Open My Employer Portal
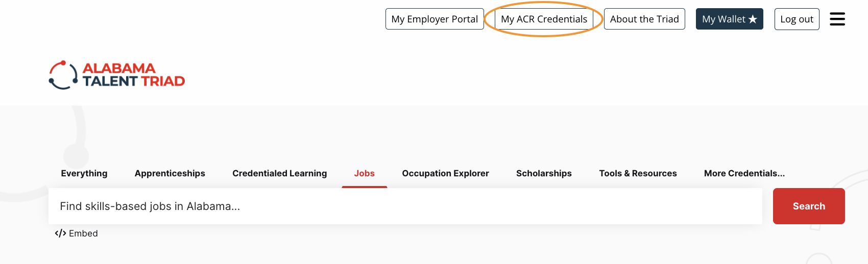Screen dimensions: 868x264 click(435, 19)
